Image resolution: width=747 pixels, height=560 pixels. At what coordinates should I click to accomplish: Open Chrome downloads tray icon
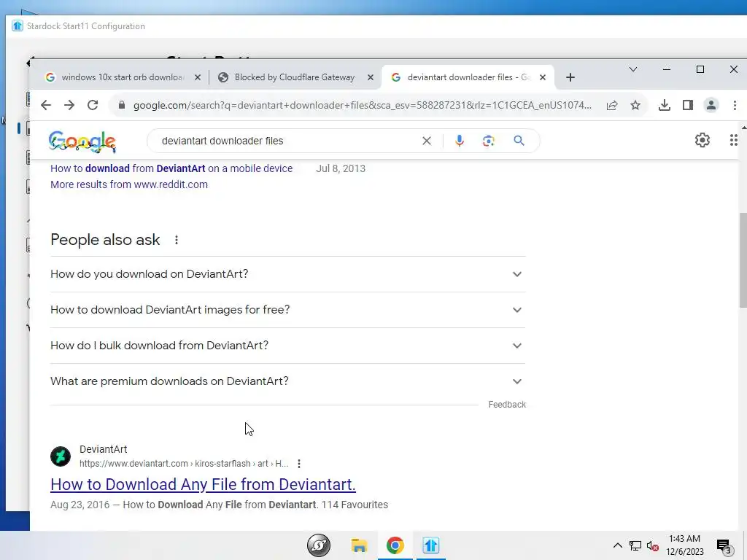tap(665, 105)
